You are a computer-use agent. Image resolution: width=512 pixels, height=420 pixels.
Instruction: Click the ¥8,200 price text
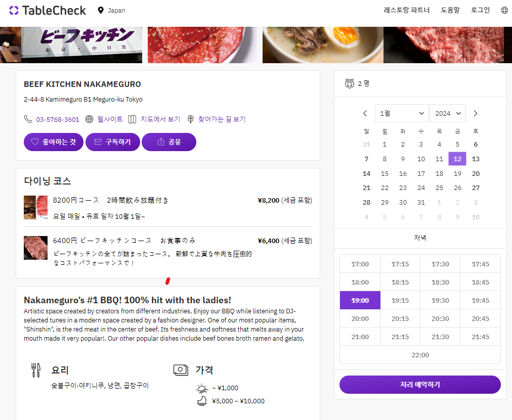[x=269, y=200]
